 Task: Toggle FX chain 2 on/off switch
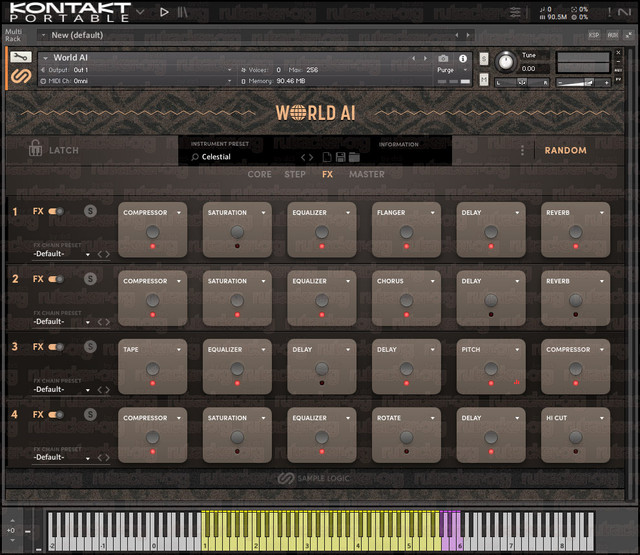pos(56,279)
